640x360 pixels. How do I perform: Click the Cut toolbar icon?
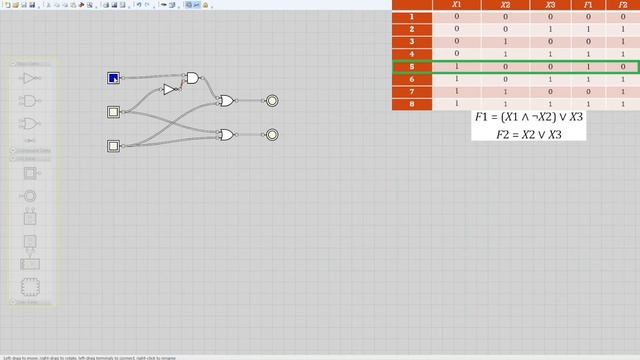(x=49, y=5)
